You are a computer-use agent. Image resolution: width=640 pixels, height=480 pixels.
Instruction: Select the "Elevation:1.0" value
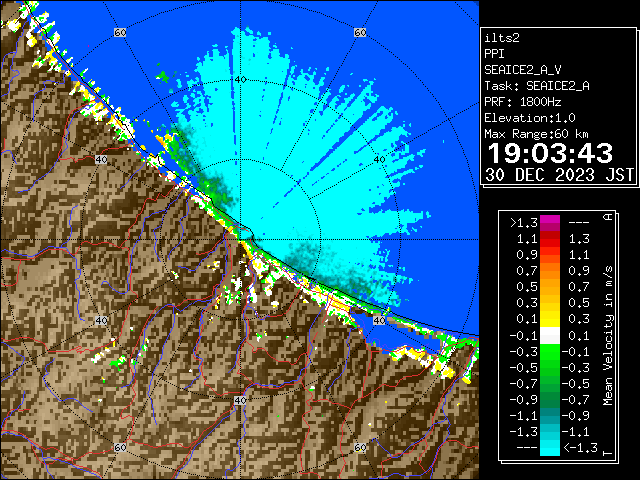530,118
